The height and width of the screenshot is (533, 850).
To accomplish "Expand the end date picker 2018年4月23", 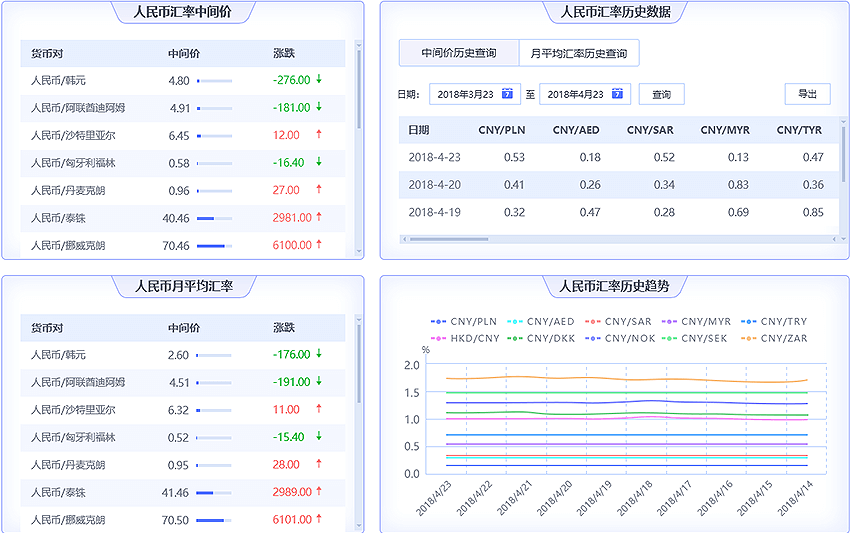I will click(x=584, y=94).
